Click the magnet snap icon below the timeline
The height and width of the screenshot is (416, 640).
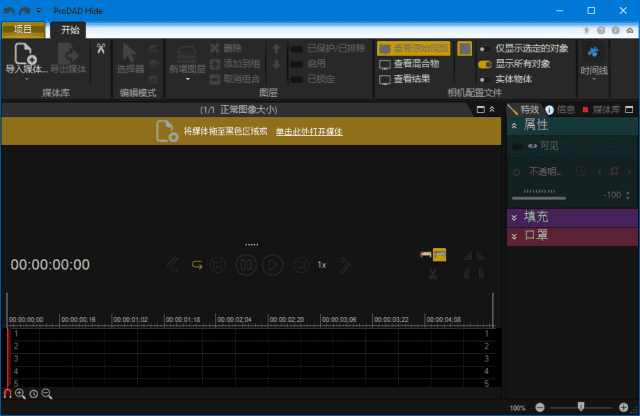[x=7, y=394]
